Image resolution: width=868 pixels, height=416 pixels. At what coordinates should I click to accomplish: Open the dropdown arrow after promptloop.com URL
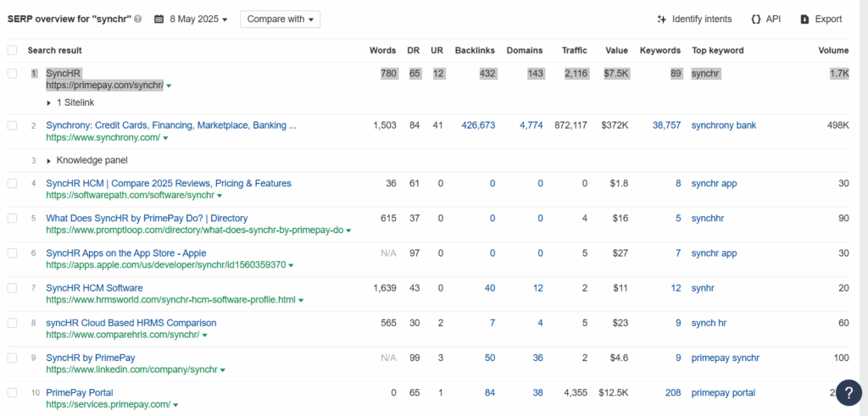click(x=348, y=230)
